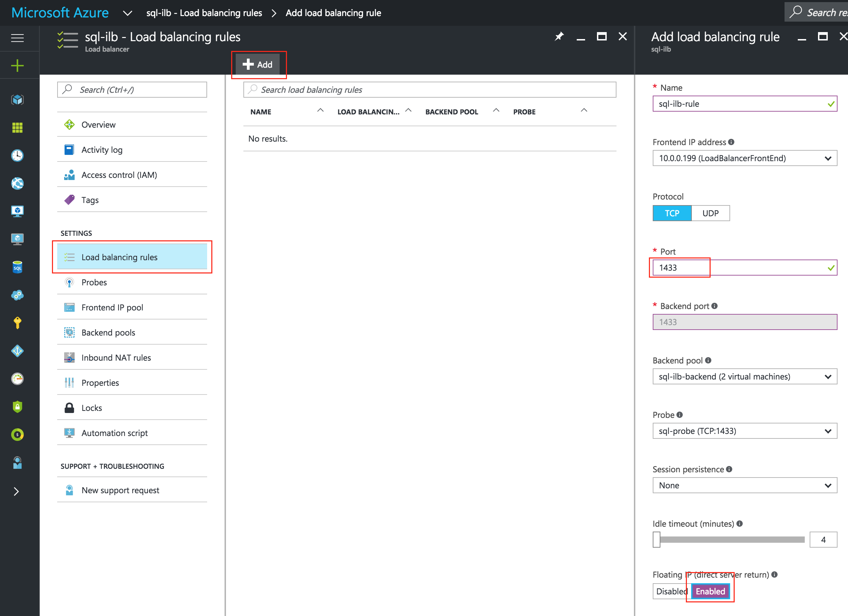This screenshot has width=848, height=616.
Task: Sort by BACKEND POOL column arrow
Action: click(496, 110)
